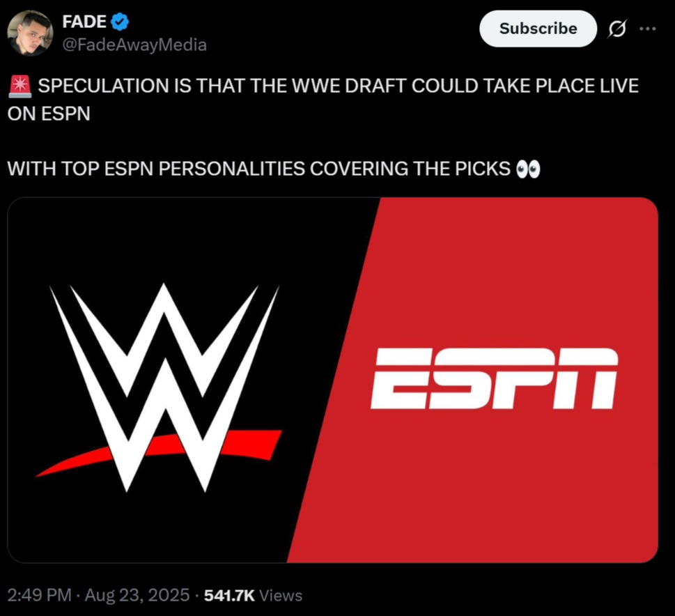Click the red siren emoji in tweet
Viewport: 675px width, 616px height.
pyautogui.click(x=20, y=86)
